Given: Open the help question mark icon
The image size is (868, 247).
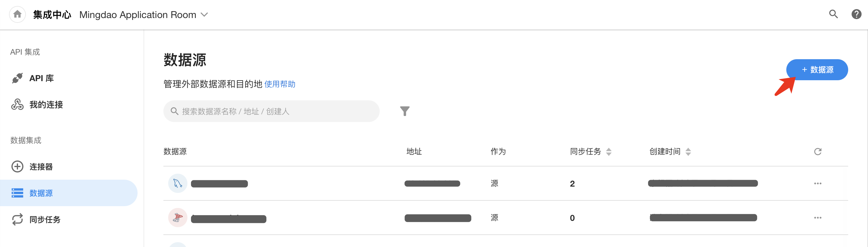Looking at the screenshot, I should [856, 14].
